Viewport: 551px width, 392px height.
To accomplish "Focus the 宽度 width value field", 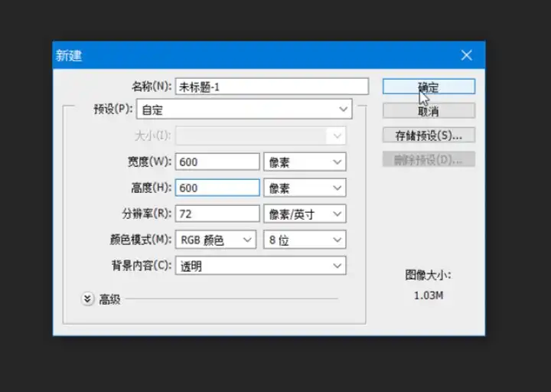I will [x=217, y=162].
